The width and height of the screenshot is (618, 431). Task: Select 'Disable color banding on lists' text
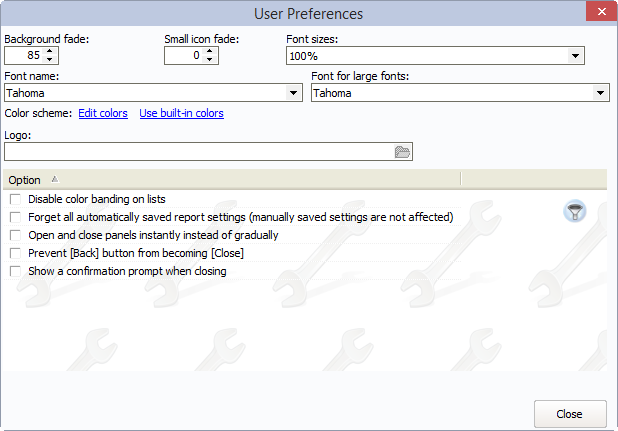coord(97,199)
